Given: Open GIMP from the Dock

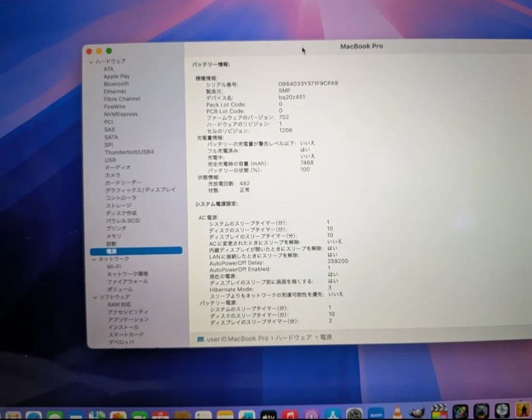Looking at the screenshot, I should tap(417, 412).
